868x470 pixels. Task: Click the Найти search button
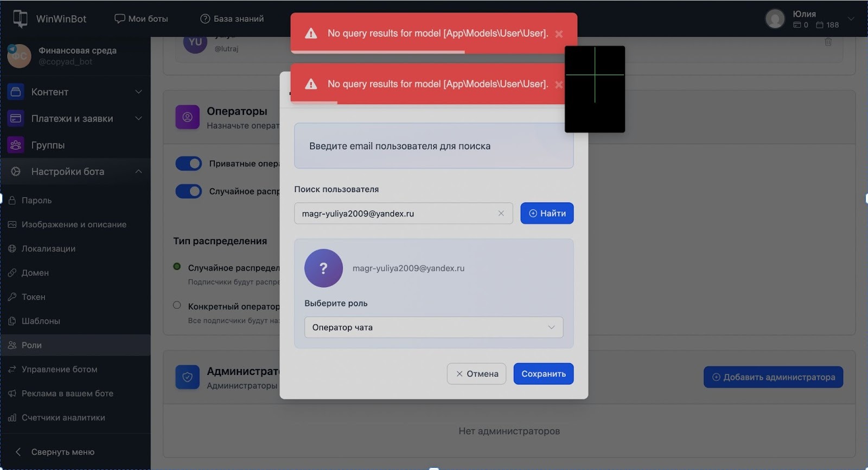click(x=547, y=213)
